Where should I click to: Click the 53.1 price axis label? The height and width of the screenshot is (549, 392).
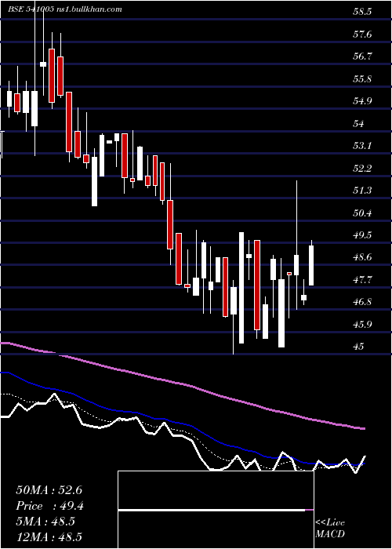pos(362,146)
